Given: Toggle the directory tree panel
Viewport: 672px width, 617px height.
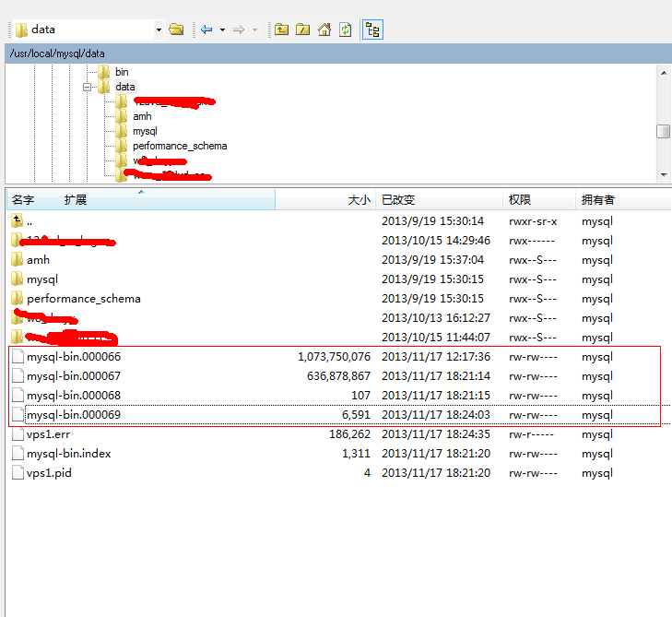Looking at the screenshot, I should 372,30.
